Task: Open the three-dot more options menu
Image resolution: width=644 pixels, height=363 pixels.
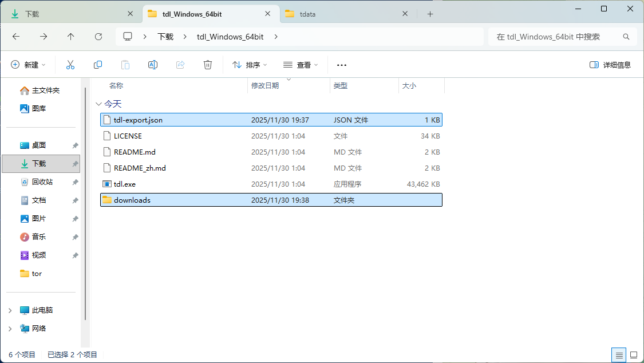Action: [342, 65]
